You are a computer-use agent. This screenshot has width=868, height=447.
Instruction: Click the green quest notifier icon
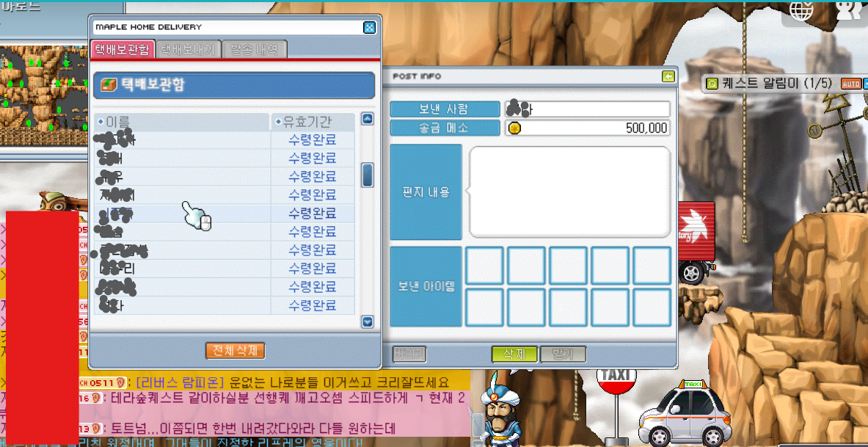[712, 84]
